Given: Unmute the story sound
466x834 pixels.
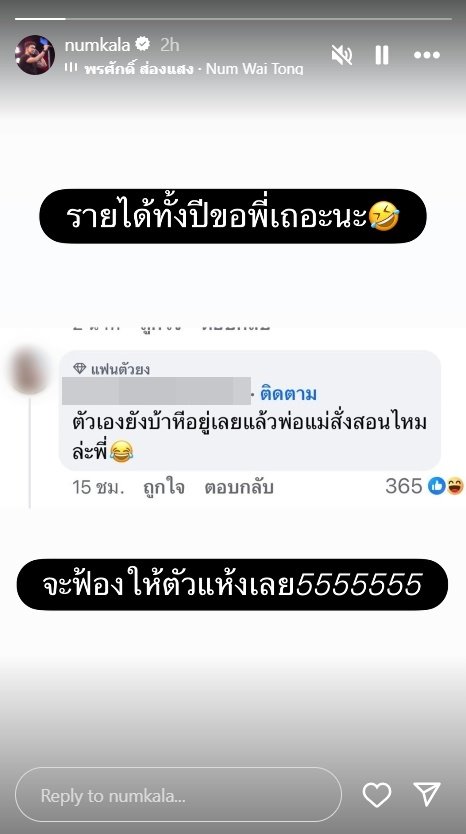Looking at the screenshot, I should [342, 55].
